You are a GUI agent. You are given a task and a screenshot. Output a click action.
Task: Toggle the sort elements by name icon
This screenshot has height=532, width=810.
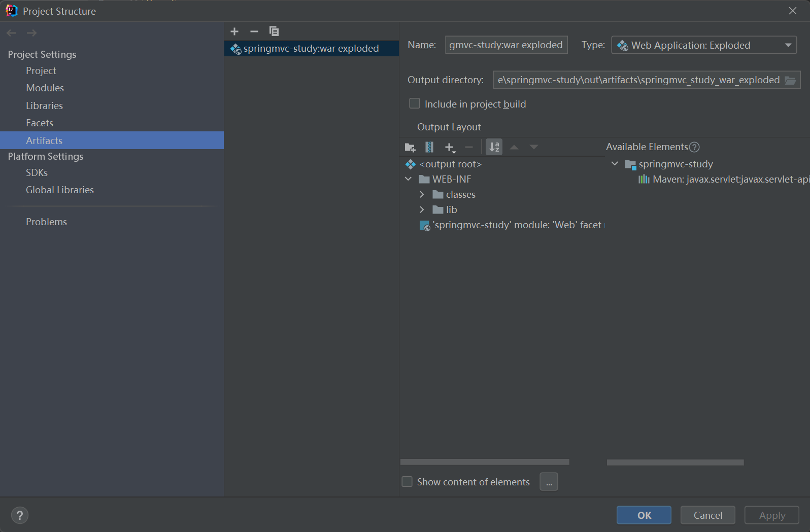tap(494, 148)
